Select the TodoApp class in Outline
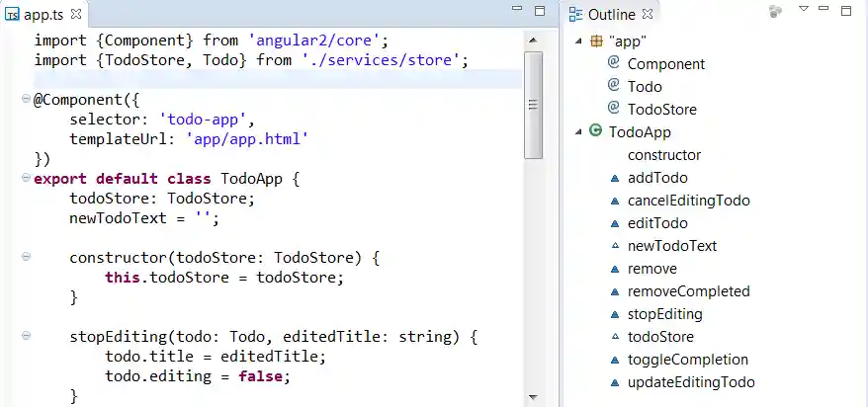The image size is (868, 407). 640,132
